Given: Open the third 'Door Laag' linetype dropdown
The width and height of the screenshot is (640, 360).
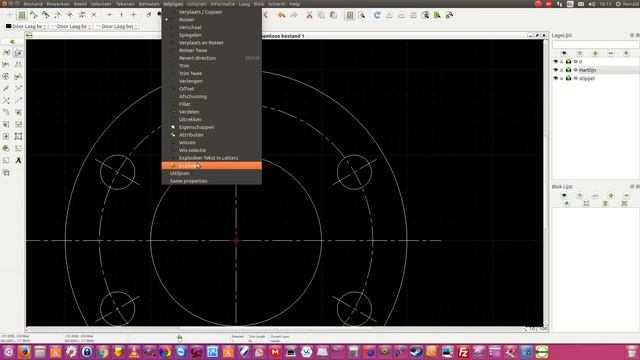Looking at the screenshot, I should (x=116, y=27).
